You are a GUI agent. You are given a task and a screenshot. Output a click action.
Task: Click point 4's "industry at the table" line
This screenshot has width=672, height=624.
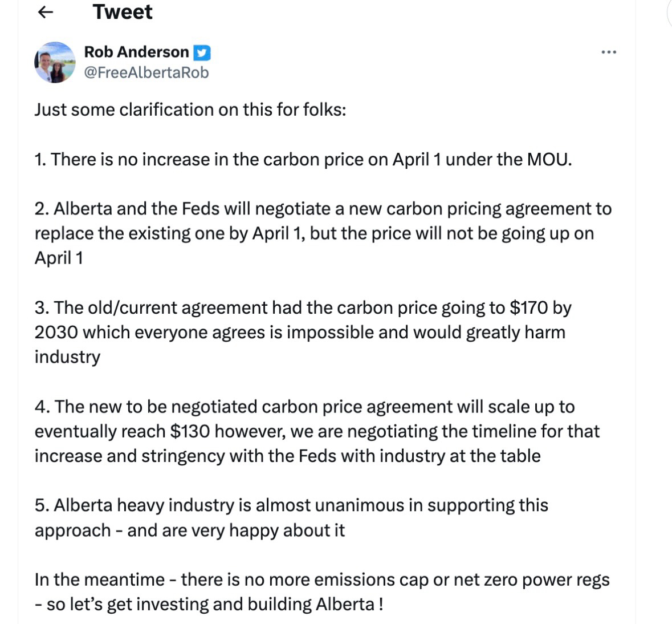click(x=287, y=456)
